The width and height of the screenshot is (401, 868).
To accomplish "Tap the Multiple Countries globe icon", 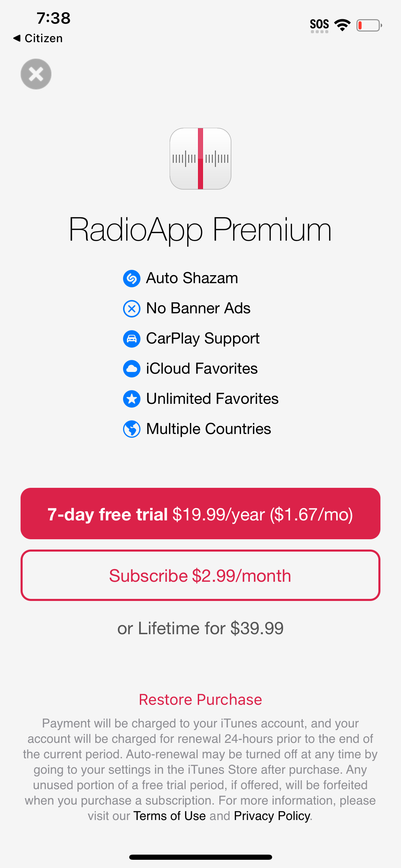I will click(132, 429).
